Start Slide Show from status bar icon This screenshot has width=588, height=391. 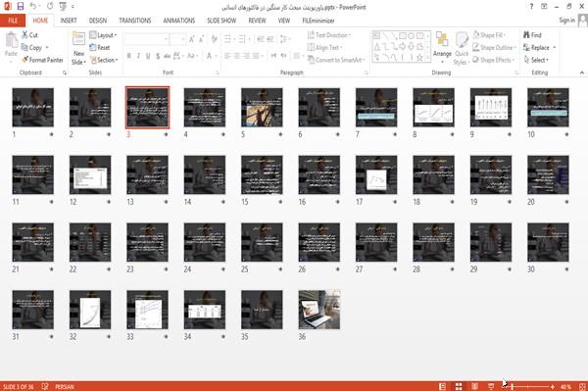(491, 386)
